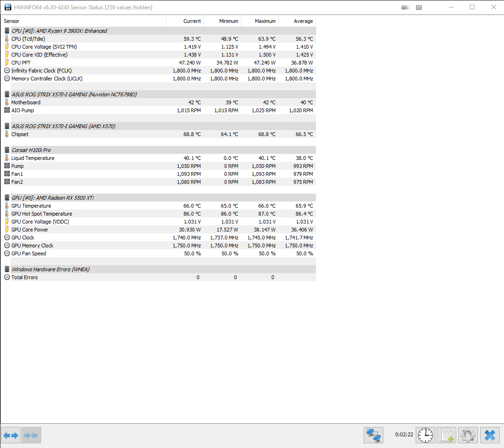Select the Fan2 row label
The width and height of the screenshot is (504, 448).
click(x=17, y=182)
